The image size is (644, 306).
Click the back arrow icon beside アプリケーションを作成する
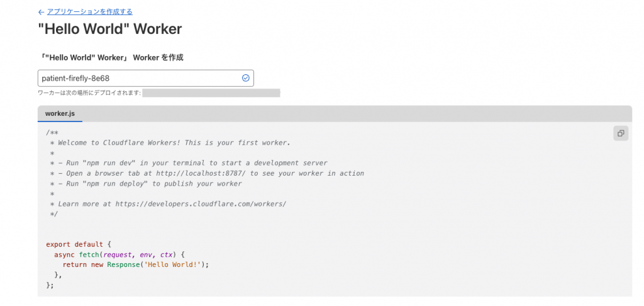41,13
